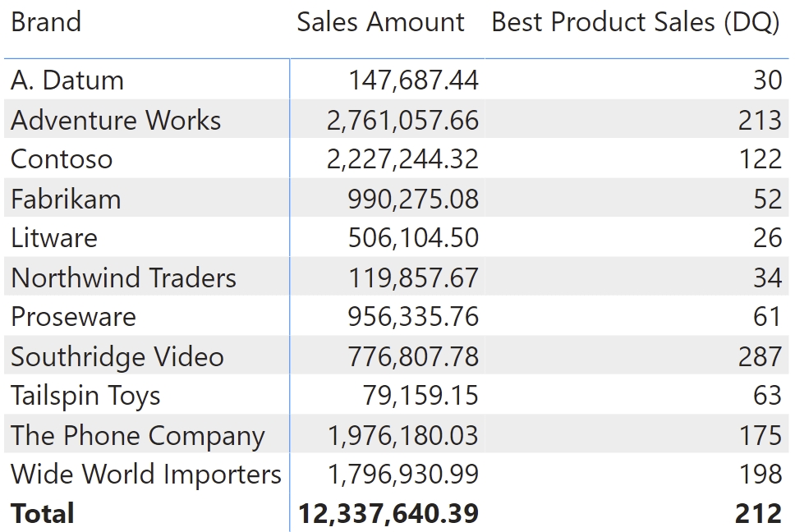Select the Adventure Works brand cell
This screenshot has width=795, height=532.
[x=116, y=120]
